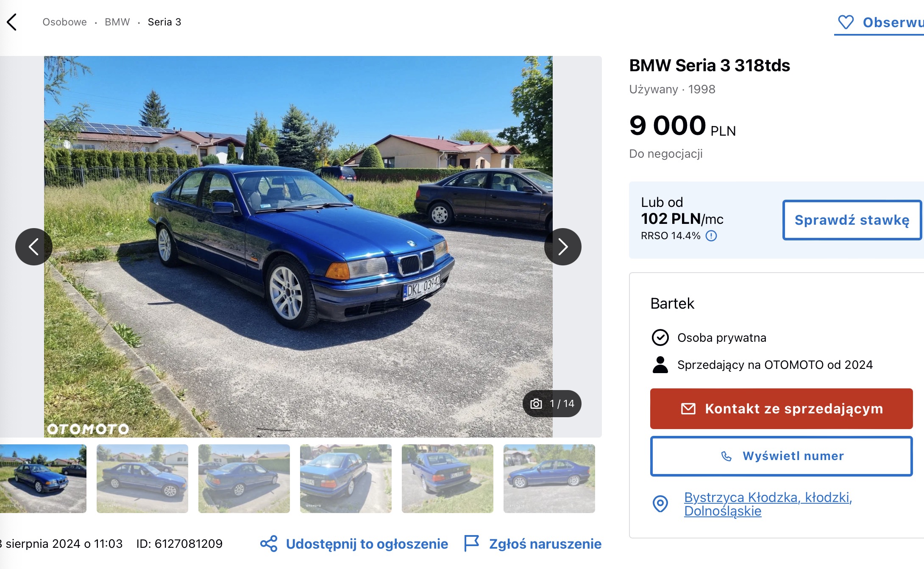The height and width of the screenshot is (569, 924).
Task: Reveal phone with Wyświetl numer
Action: (782, 456)
